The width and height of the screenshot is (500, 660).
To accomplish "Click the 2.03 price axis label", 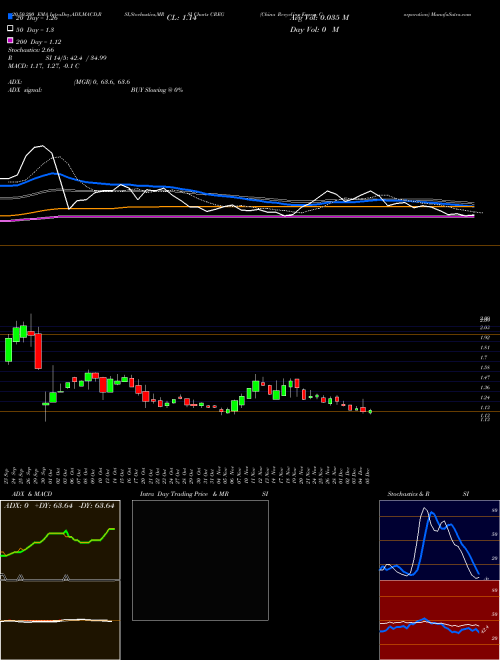I will pyautogui.click(x=485, y=327).
